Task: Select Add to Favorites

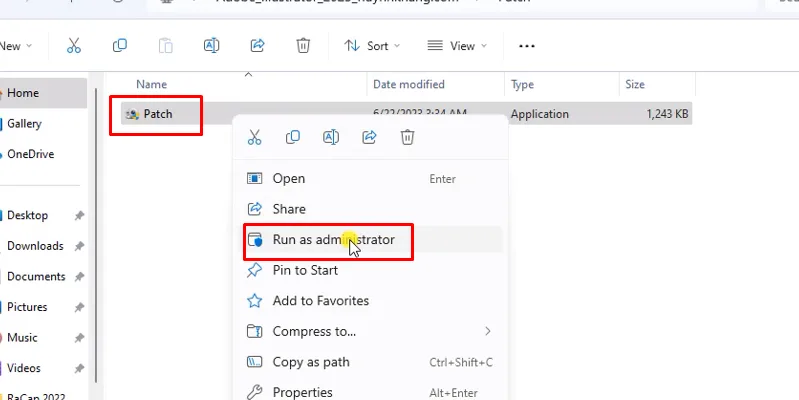Action: coord(370,301)
